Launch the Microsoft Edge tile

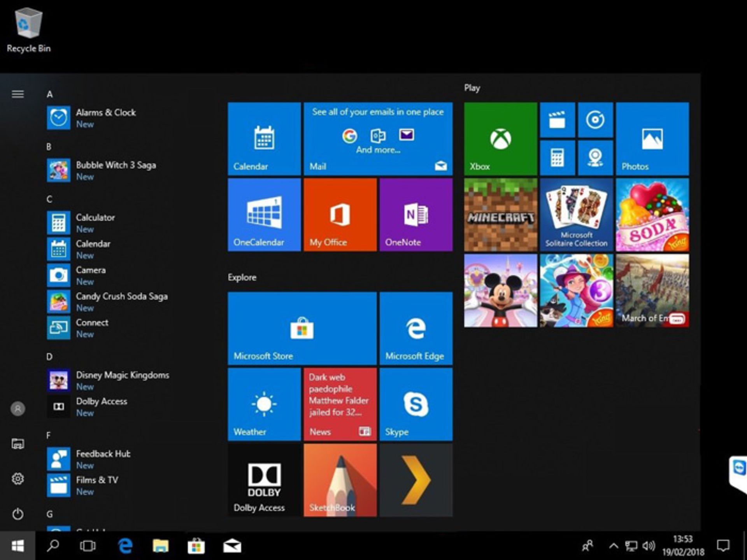coord(416,329)
